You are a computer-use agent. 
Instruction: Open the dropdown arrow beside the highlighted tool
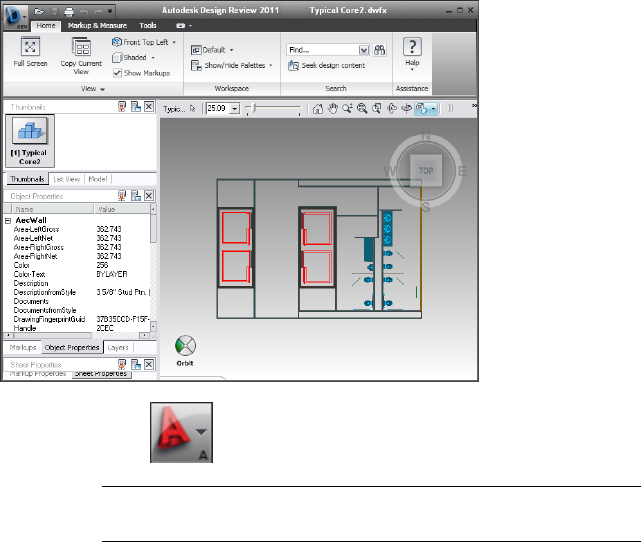(433, 109)
